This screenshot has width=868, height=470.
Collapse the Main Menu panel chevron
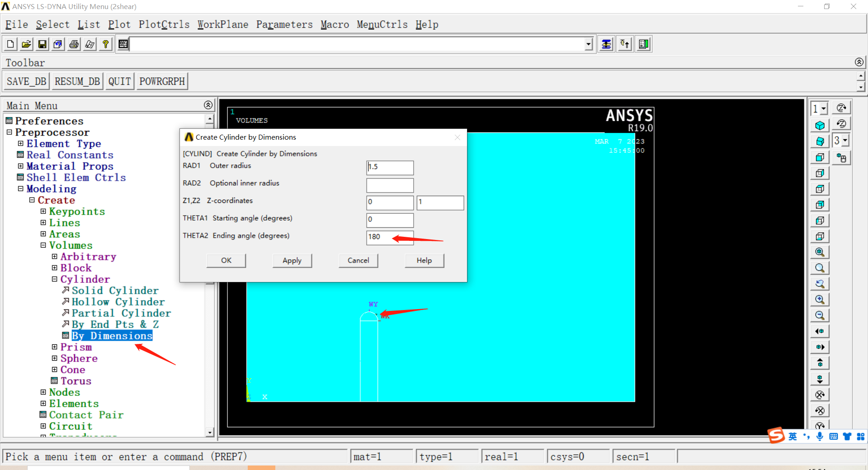tap(208, 105)
